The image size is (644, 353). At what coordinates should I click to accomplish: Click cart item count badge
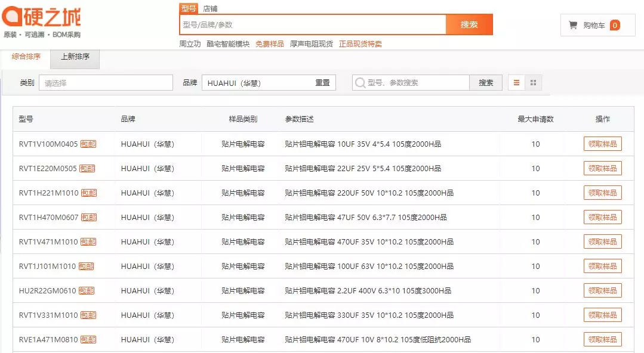(614, 25)
